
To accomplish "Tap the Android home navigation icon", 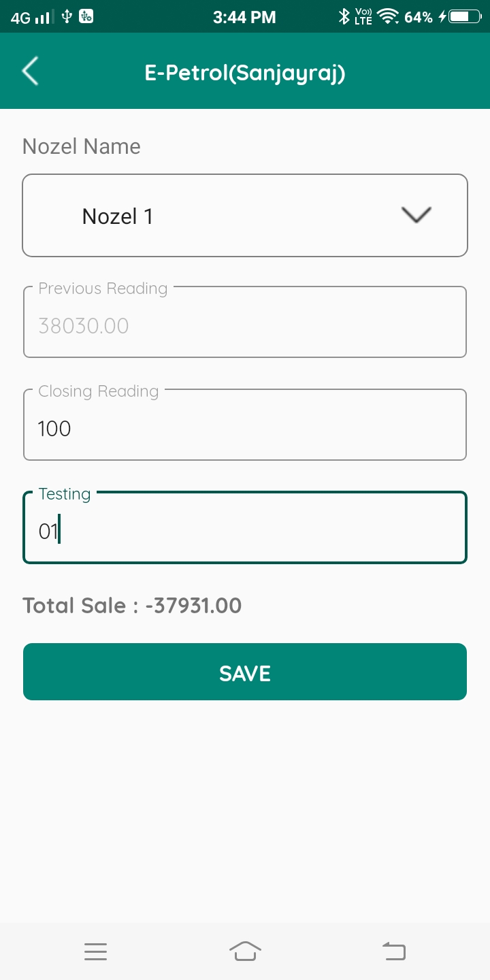I will (245, 951).
